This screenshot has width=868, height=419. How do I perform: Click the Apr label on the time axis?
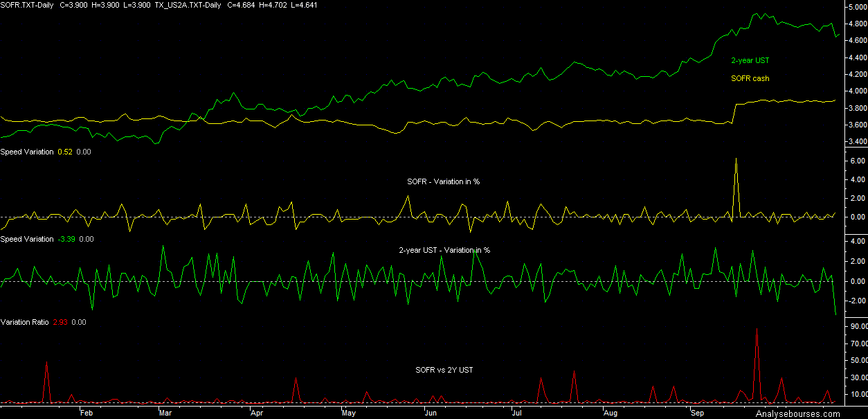tap(257, 413)
